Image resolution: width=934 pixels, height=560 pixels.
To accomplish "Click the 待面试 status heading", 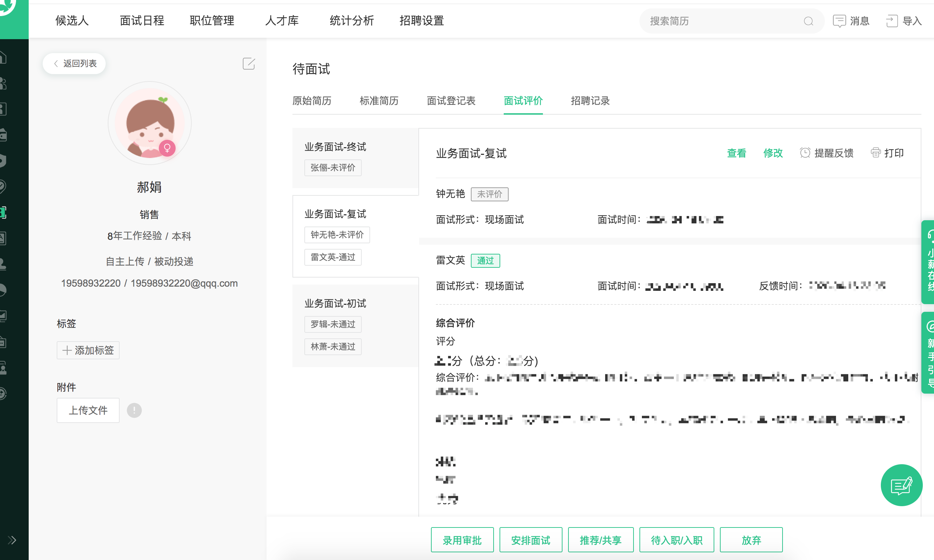I will (x=311, y=69).
